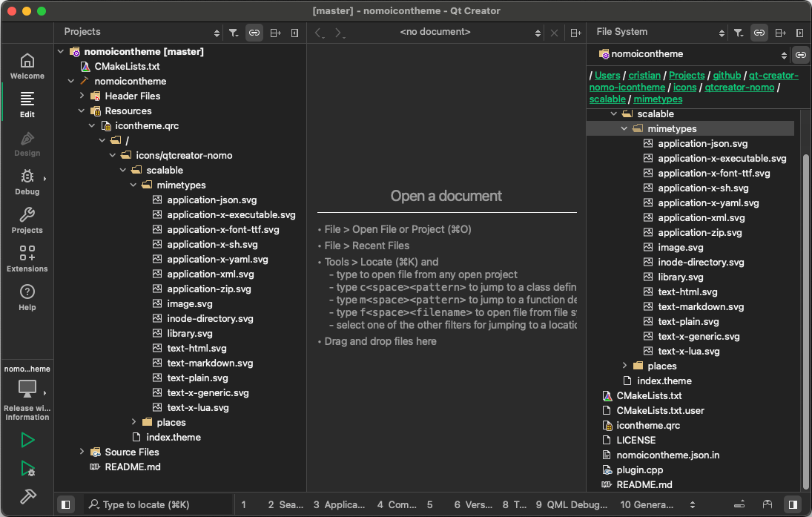This screenshot has width=812, height=517.
Task: Run the project with the green play button
Action: coord(27,440)
